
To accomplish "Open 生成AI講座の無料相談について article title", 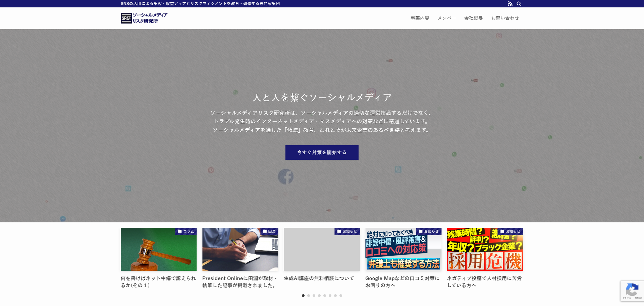I will point(319,278).
